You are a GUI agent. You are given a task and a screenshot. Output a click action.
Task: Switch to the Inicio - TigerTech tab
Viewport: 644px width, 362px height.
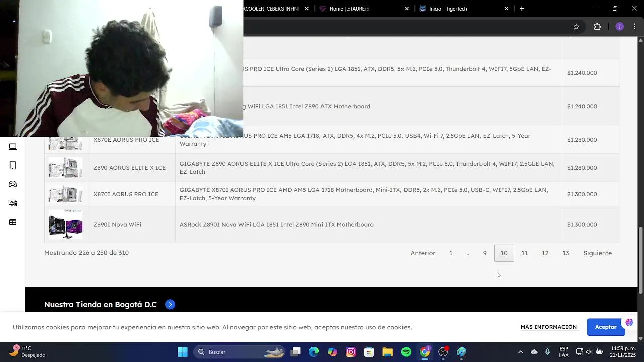(462, 9)
